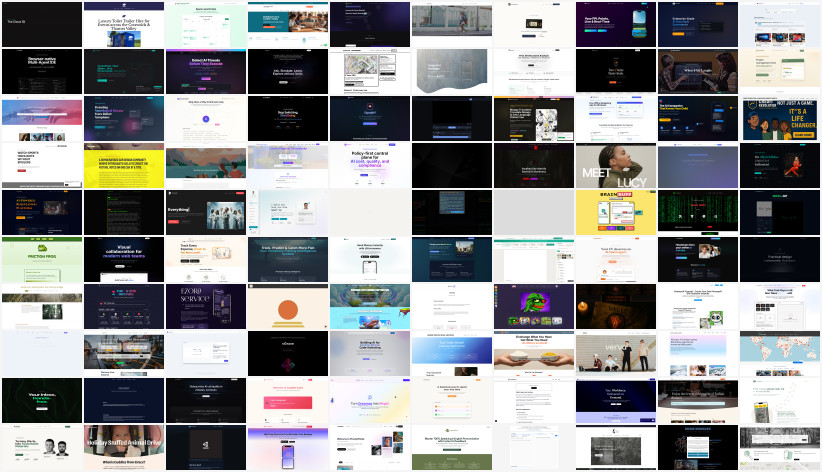The height and width of the screenshot is (472, 822).
Task: Open thumbnail with pink-red banner card
Action: [288, 401]
